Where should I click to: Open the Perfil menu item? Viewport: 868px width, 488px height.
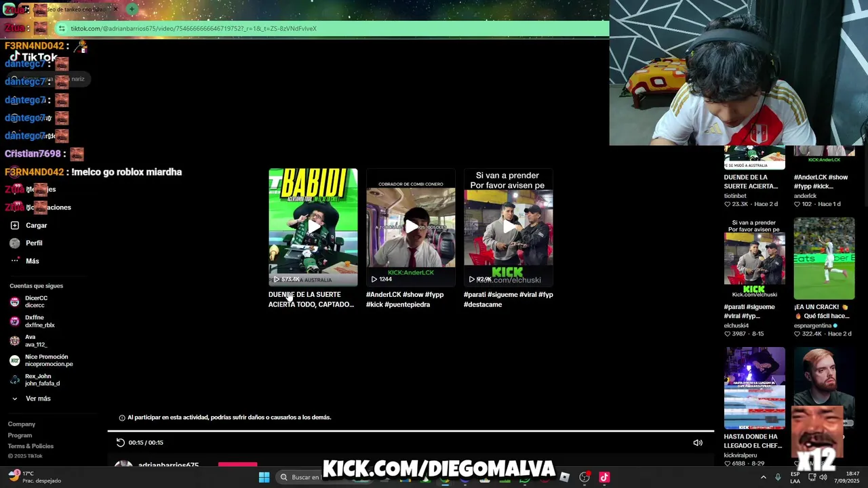(x=34, y=243)
